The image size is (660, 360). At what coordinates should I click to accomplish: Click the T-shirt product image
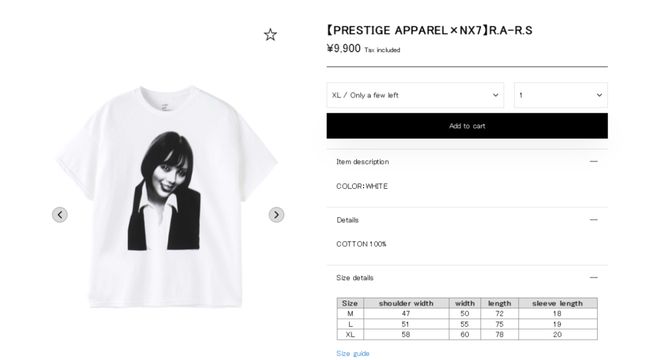point(167,196)
